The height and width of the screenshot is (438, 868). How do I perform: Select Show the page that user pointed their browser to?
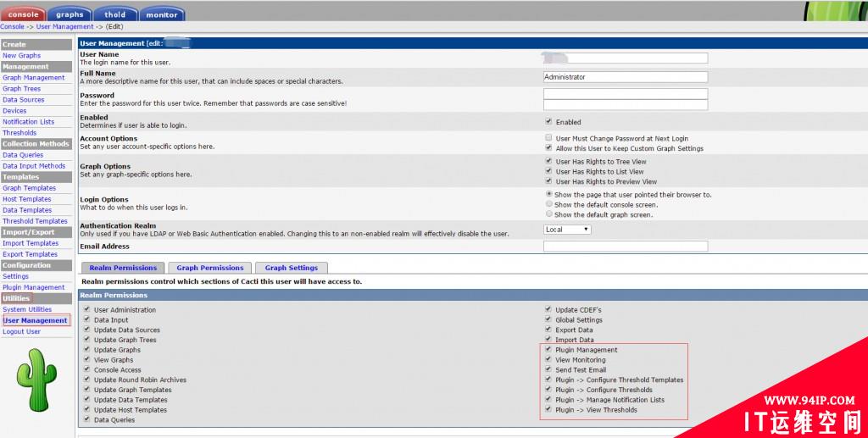(x=549, y=194)
